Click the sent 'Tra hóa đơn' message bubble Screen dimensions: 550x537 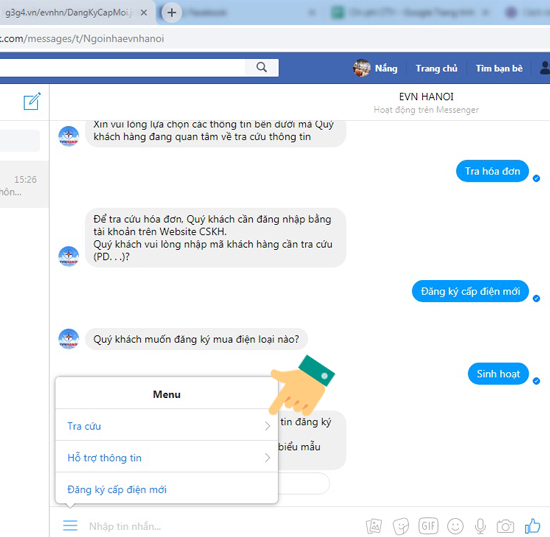(492, 171)
